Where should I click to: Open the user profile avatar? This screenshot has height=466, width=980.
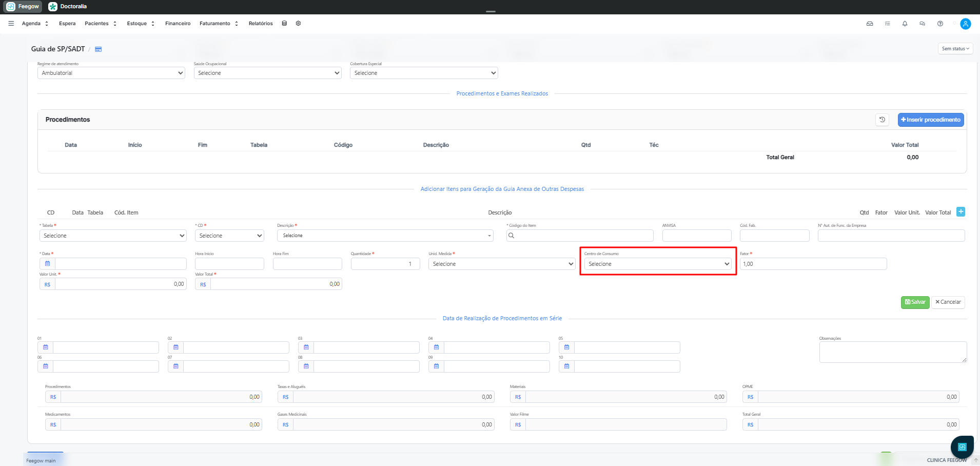[965, 24]
